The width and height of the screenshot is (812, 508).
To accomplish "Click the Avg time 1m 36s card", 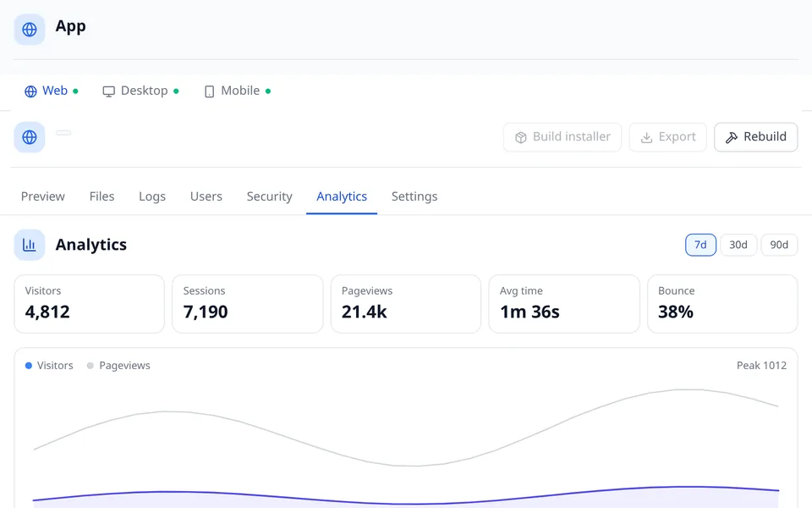I will click(x=564, y=304).
